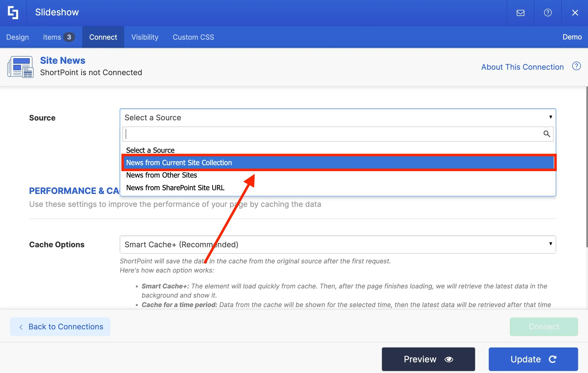588x373 pixels.
Task: Choose News from Current Site Collection
Action: tap(338, 163)
